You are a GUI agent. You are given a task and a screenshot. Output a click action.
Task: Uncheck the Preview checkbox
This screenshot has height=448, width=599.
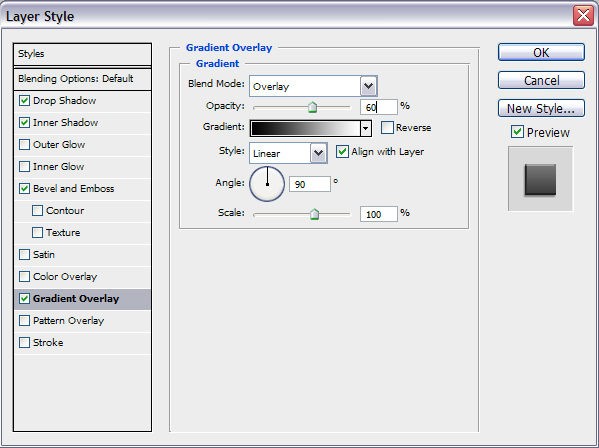point(517,132)
